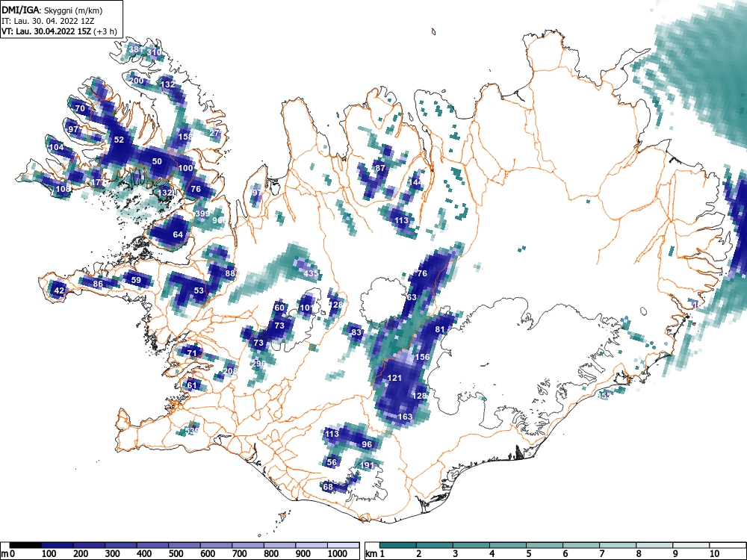Image resolution: width=747 pixels, height=560 pixels.
Task: Click visibility value 64 on the map
Action: coord(178,234)
